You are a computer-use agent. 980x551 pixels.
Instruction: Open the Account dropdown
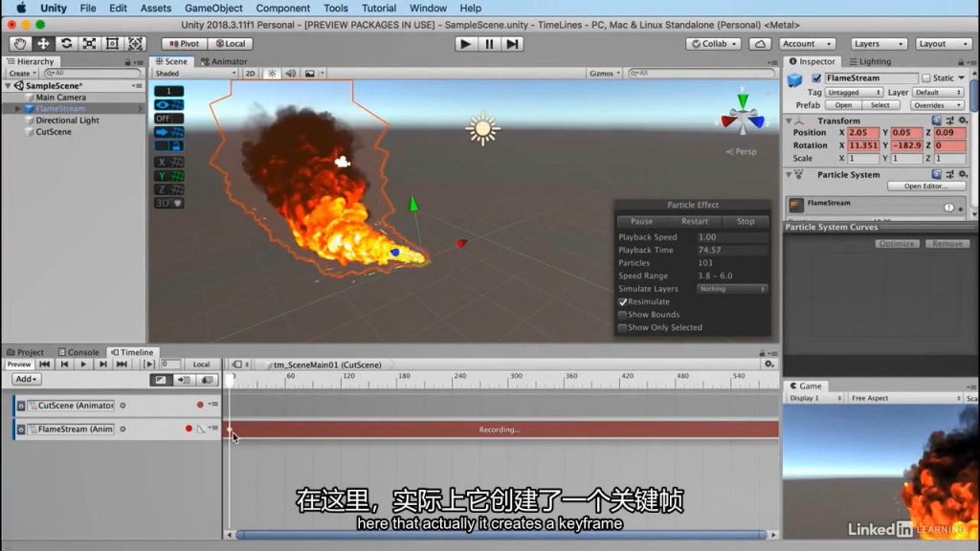point(807,44)
